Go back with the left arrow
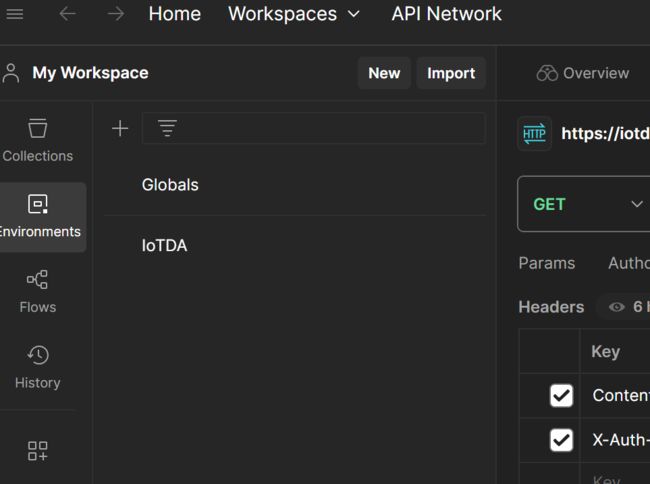This screenshot has width=650, height=484. coord(67,14)
